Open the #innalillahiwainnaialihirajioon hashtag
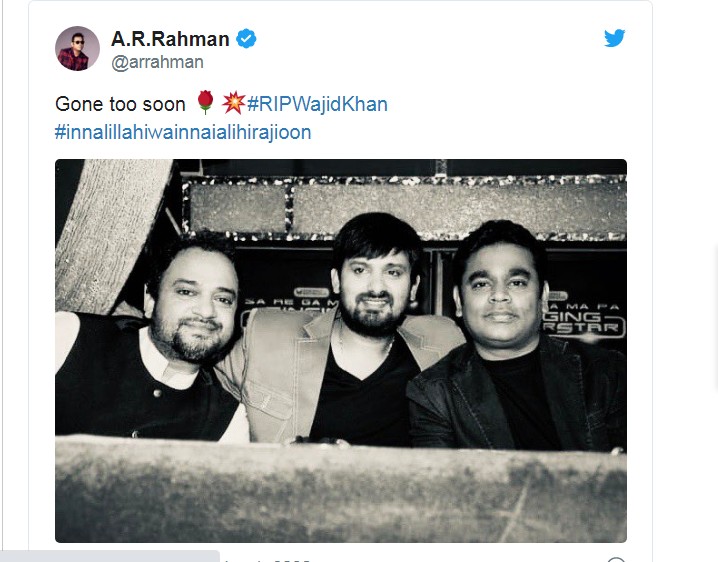 (183, 132)
